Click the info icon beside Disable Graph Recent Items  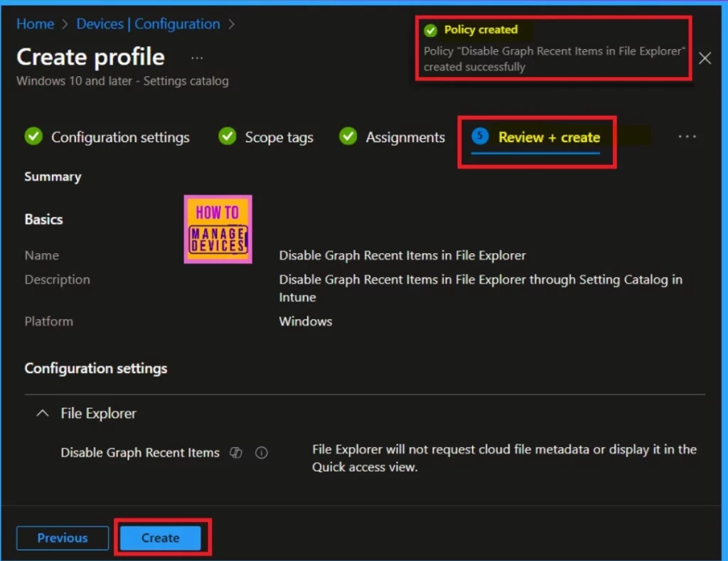click(261, 453)
